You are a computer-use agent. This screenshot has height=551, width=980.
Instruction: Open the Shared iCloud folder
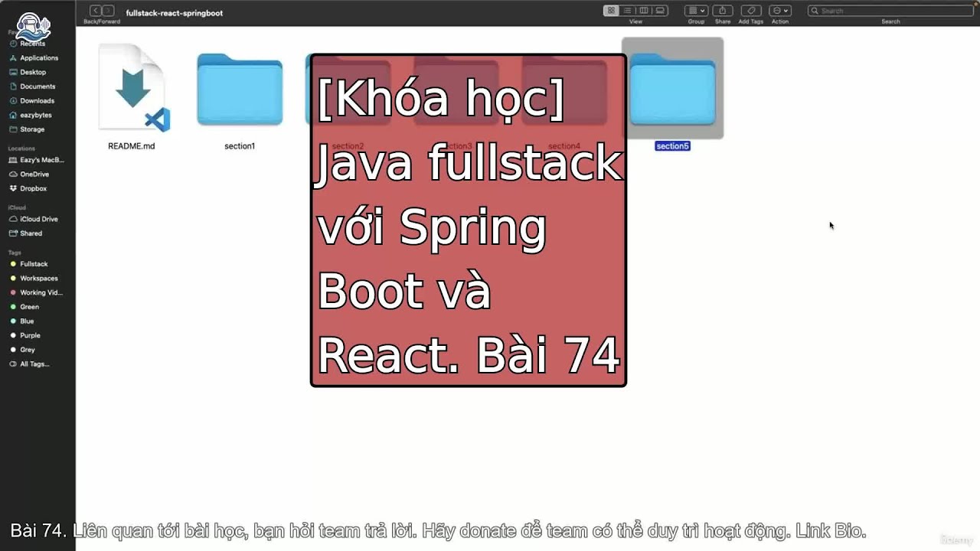click(26, 233)
